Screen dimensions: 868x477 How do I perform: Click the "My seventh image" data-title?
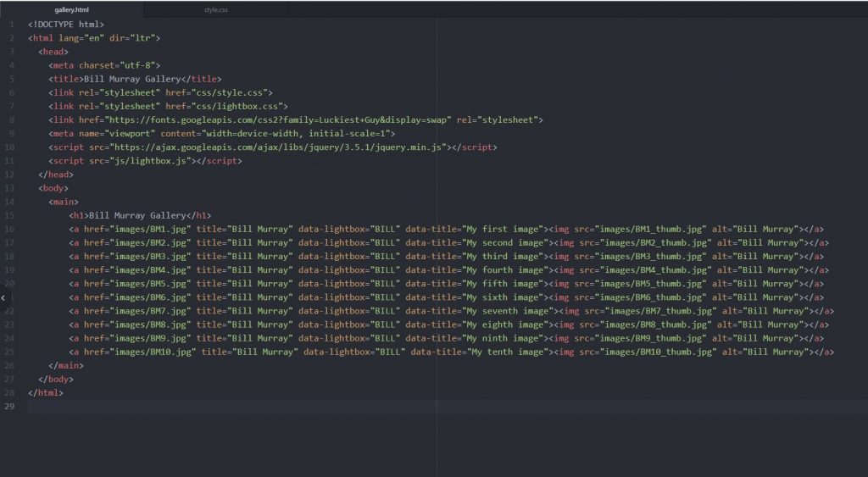(508, 311)
